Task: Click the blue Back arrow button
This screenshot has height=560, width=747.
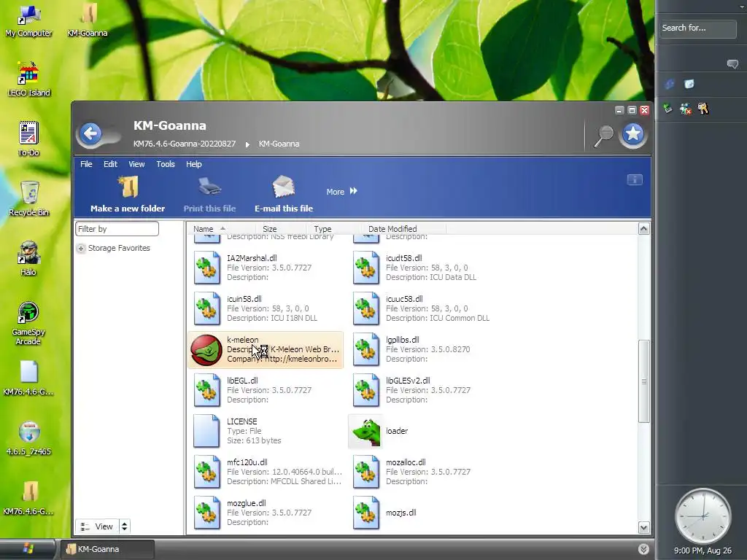Action: (x=90, y=134)
